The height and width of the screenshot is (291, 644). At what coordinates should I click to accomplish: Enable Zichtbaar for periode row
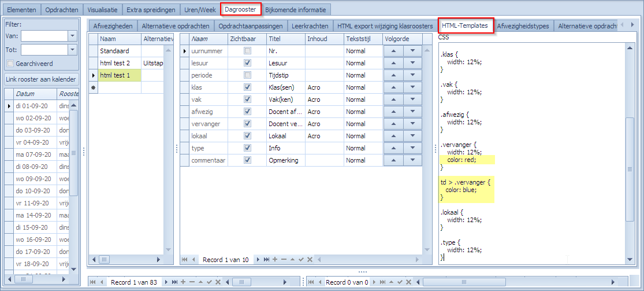pos(247,75)
